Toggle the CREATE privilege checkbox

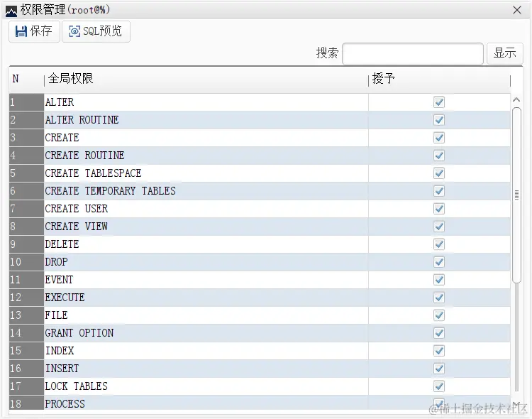click(x=439, y=138)
